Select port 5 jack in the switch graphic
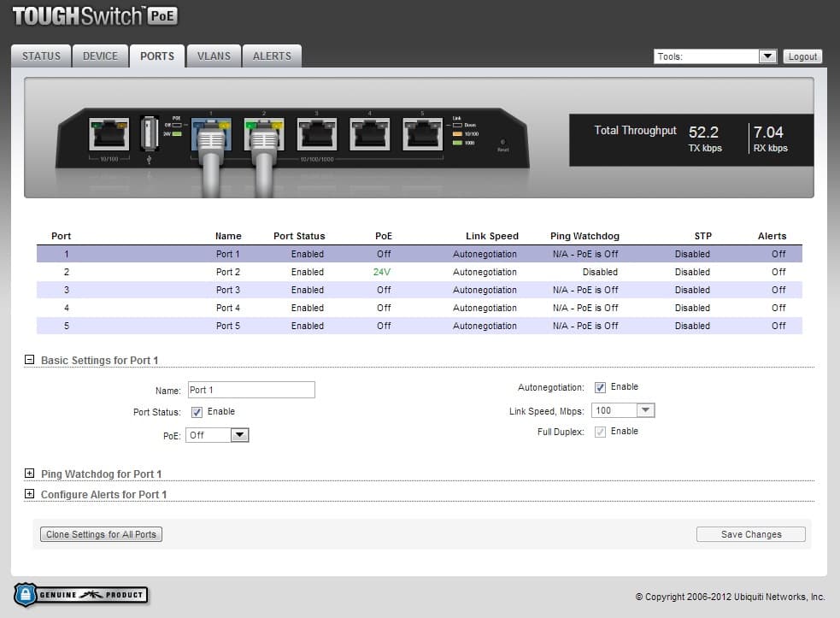Viewport: 840px width, 618px height. (423, 134)
